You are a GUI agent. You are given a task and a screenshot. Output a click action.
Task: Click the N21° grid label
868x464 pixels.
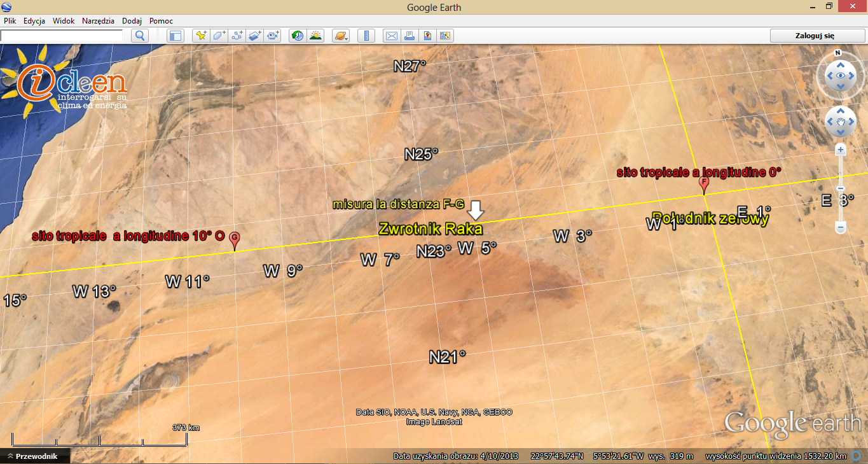pyautogui.click(x=447, y=357)
